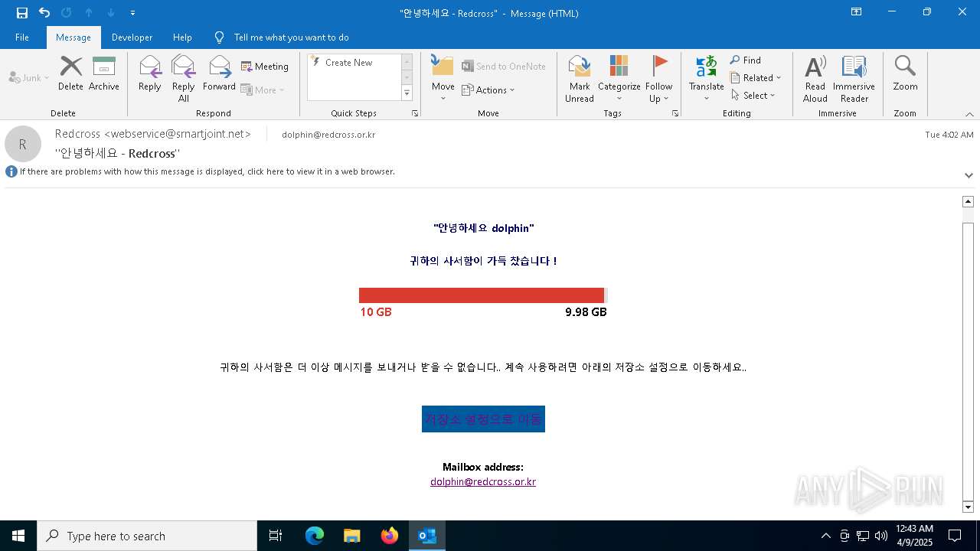980x551 pixels.
Task: Open Customize Quick Access Toolbar dropdown
Action: (133, 13)
